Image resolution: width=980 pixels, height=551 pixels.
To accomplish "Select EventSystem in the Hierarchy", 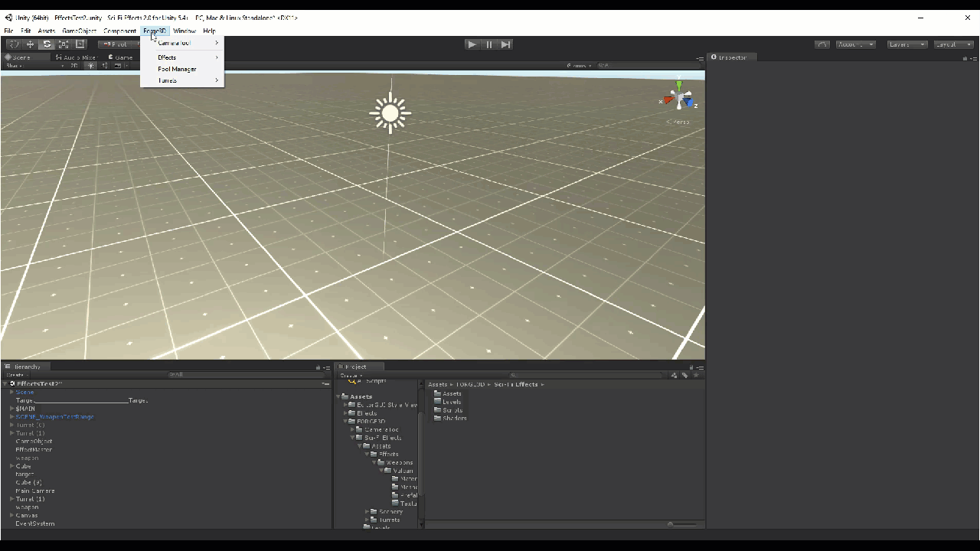I will pyautogui.click(x=35, y=523).
